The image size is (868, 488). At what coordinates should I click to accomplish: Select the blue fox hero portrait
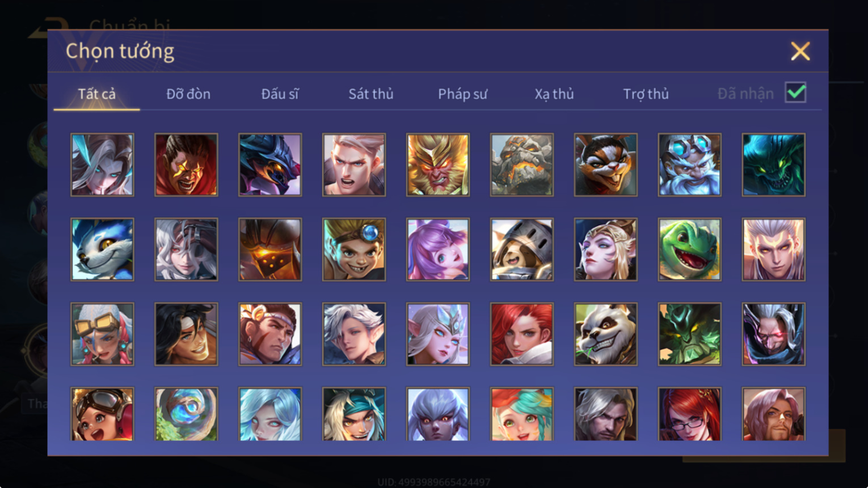pyautogui.click(x=102, y=249)
